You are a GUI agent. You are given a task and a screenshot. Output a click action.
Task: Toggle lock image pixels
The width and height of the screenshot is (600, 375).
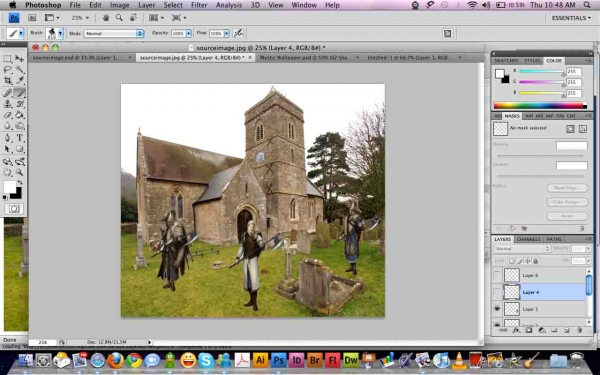pyautogui.click(x=520, y=261)
